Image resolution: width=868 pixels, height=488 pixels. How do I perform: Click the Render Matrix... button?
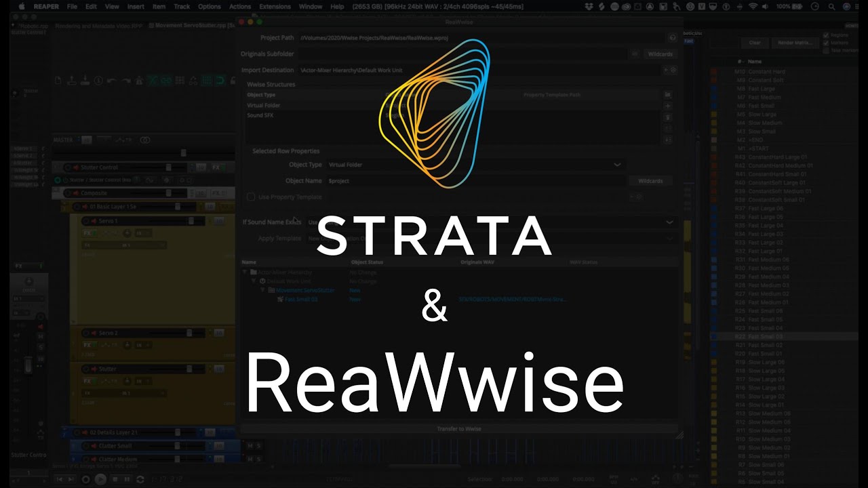pos(795,43)
